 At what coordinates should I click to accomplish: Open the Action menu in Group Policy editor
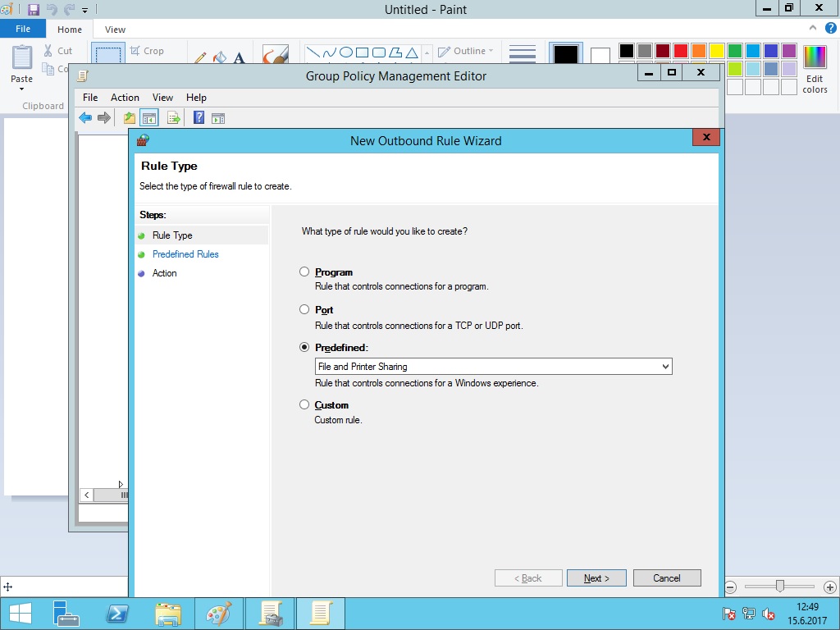pyautogui.click(x=125, y=98)
